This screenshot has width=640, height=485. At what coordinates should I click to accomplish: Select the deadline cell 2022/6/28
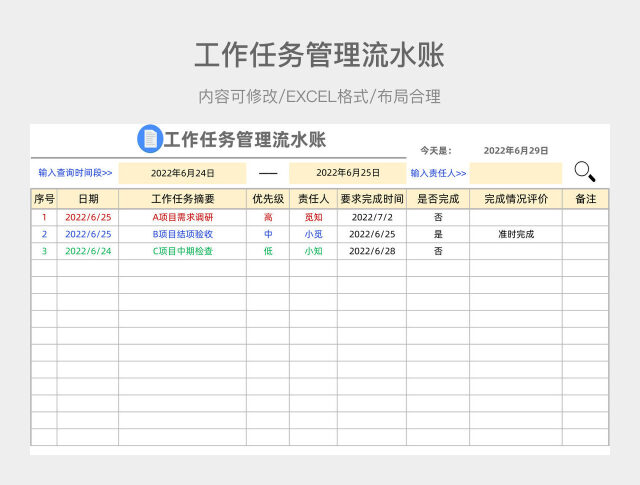[x=372, y=251]
